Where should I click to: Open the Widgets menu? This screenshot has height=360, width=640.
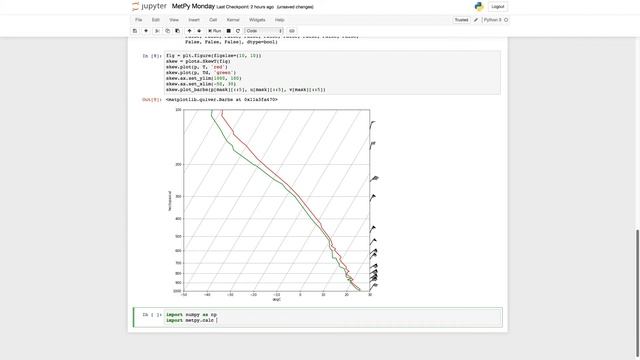click(x=257, y=20)
